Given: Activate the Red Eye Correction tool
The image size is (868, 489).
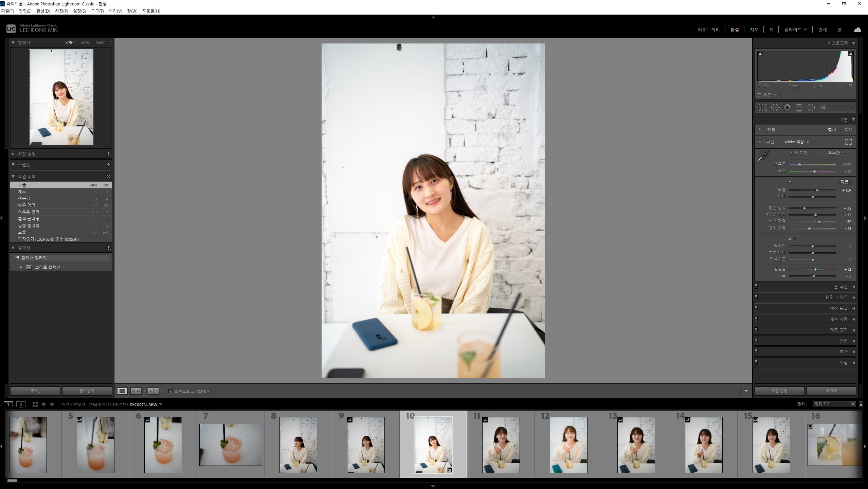Looking at the screenshot, I should (787, 108).
